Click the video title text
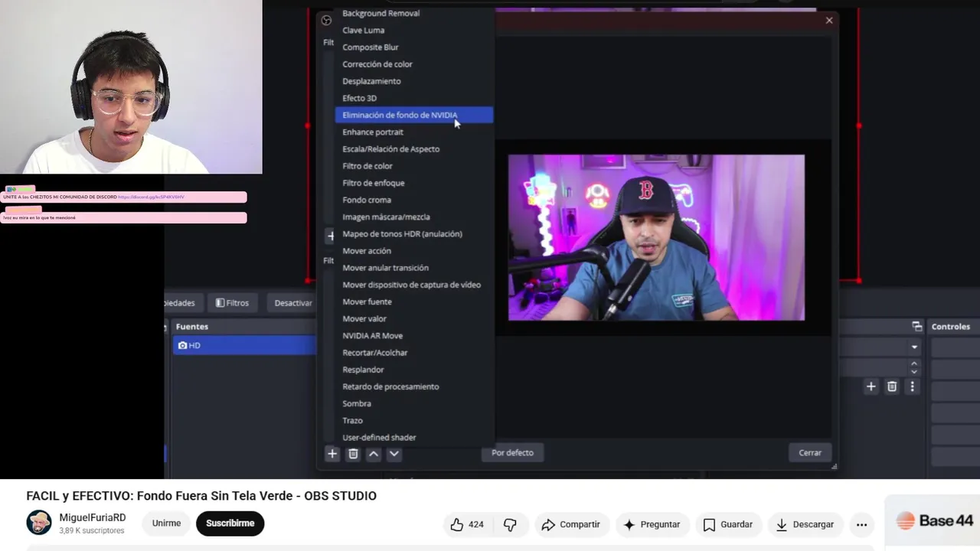Image resolution: width=980 pixels, height=551 pixels. click(x=201, y=496)
